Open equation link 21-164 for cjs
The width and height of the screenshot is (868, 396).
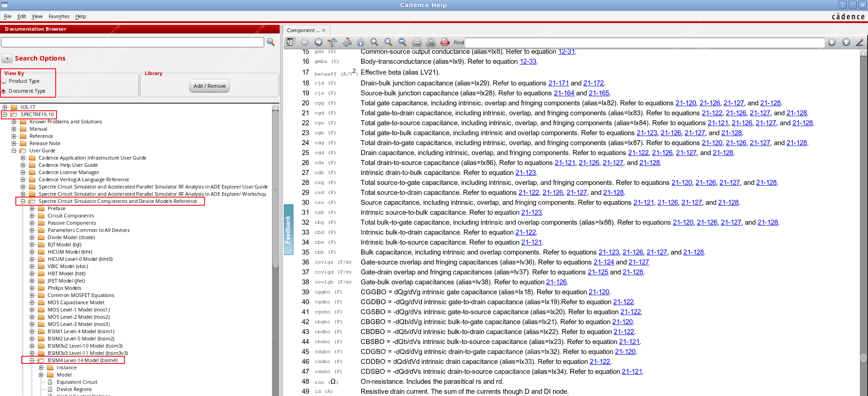click(564, 93)
